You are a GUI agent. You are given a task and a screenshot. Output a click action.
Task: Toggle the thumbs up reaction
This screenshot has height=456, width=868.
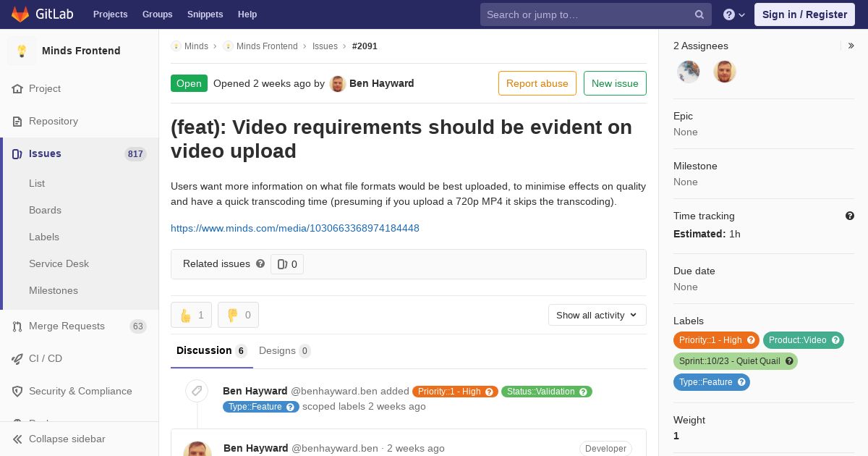click(x=191, y=315)
